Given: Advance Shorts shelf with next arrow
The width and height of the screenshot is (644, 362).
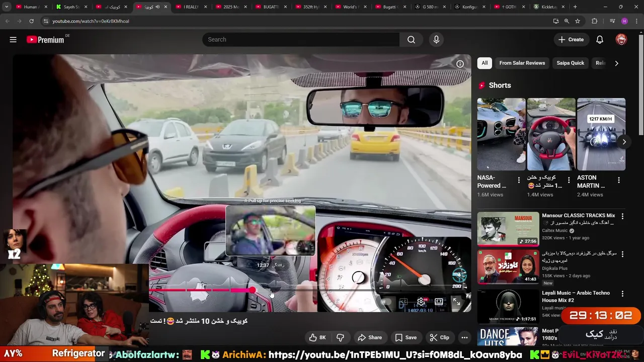Looking at the screenshot, I should coord(624,142).
